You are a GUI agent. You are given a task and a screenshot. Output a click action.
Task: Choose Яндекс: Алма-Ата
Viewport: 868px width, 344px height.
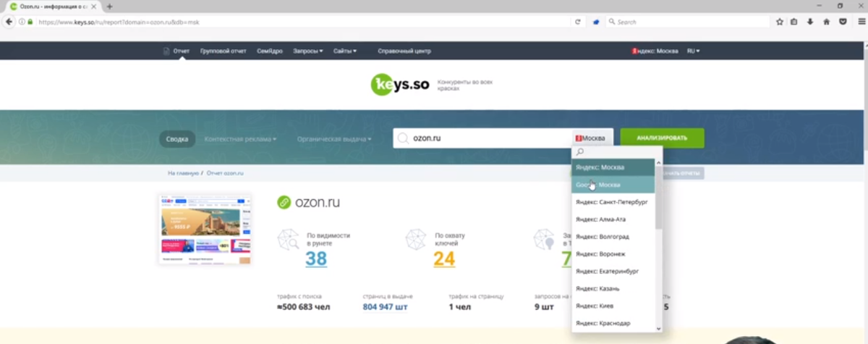(x=613, y=219)
